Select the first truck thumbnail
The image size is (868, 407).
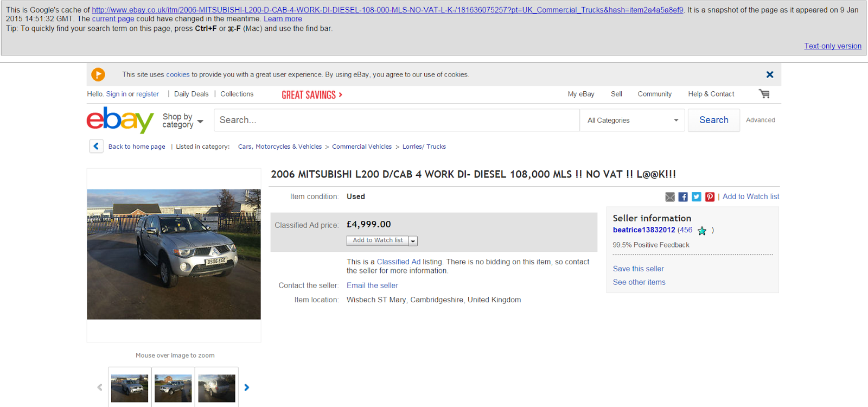[x=130, y=388]
